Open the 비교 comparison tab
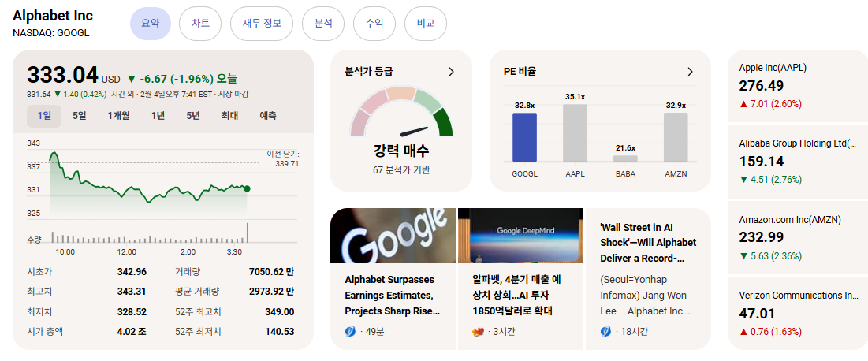 click(x=426, y=24)
